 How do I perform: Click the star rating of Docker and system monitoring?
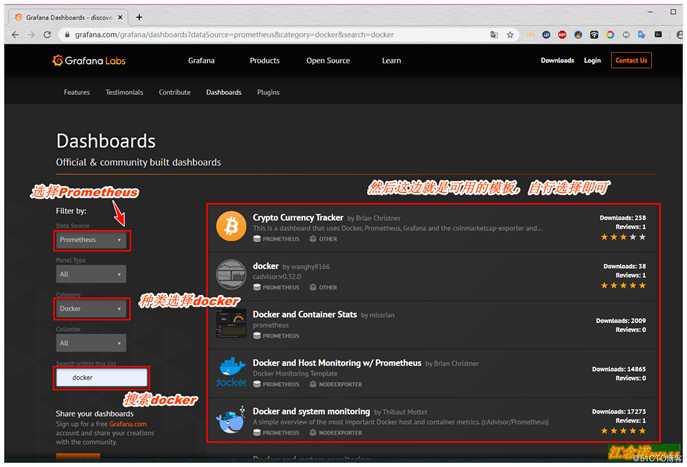[623, 431]
